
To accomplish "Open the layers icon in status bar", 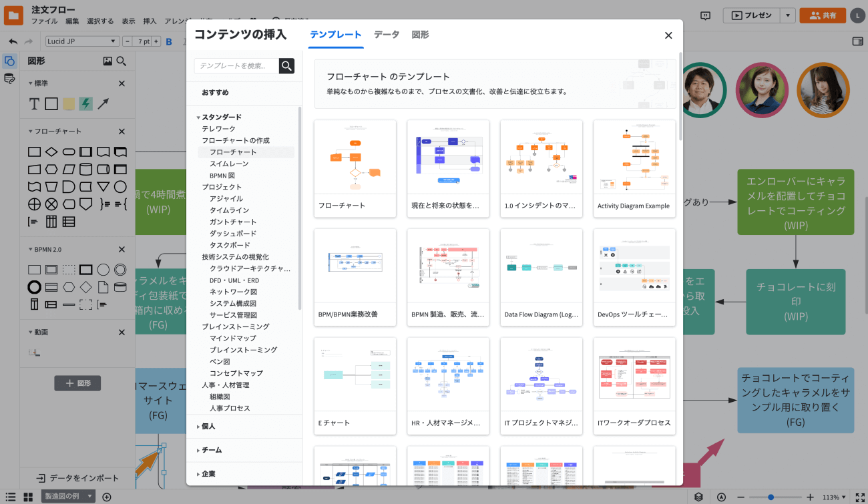I will [x=698, y=497].
